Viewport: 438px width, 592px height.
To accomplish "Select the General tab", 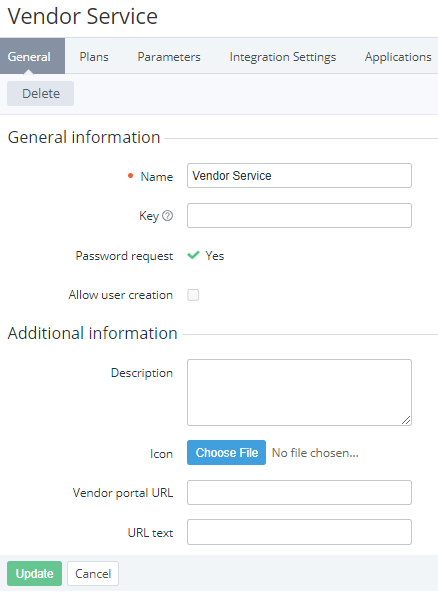I will pyautogui.click(x=29, y=57).
